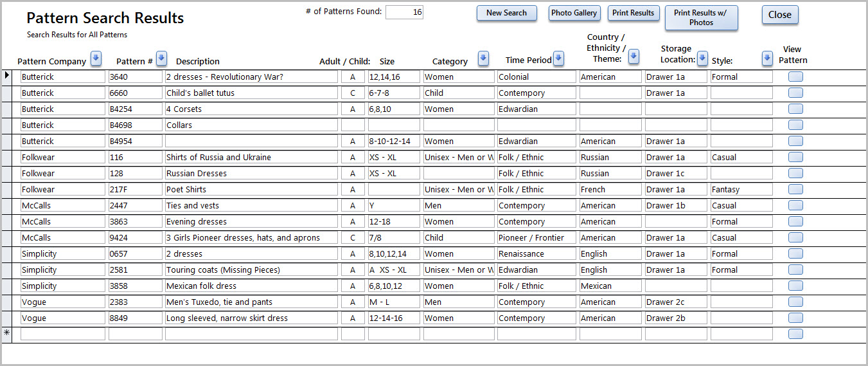Open the Storage Location filter arrow
The height and width of the screenshot is (366, 868).
click(x=703, y=58)
